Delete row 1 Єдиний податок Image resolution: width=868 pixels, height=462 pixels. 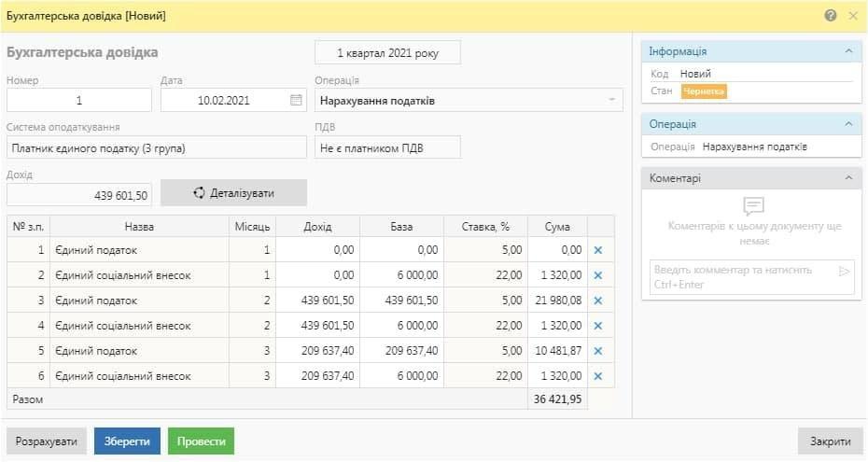point(598,250)
